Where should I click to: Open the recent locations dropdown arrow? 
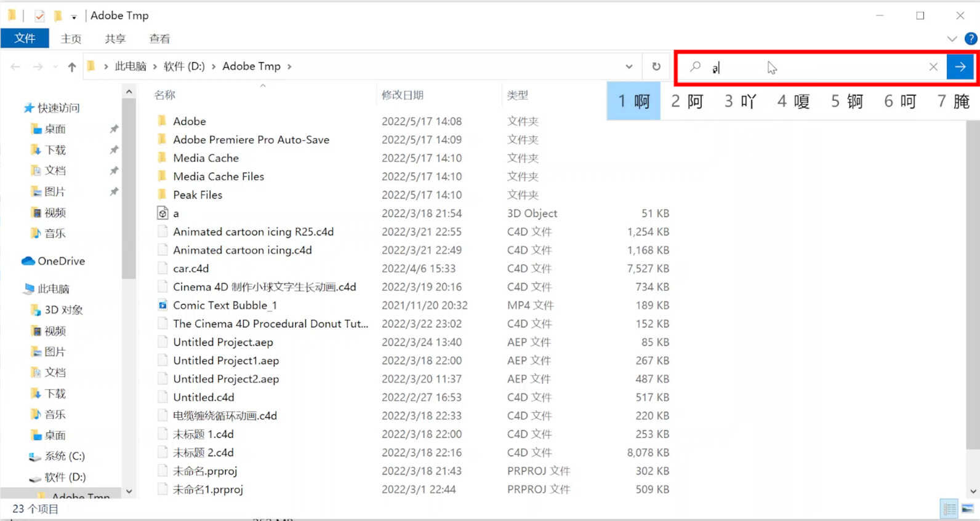point(55,66)
